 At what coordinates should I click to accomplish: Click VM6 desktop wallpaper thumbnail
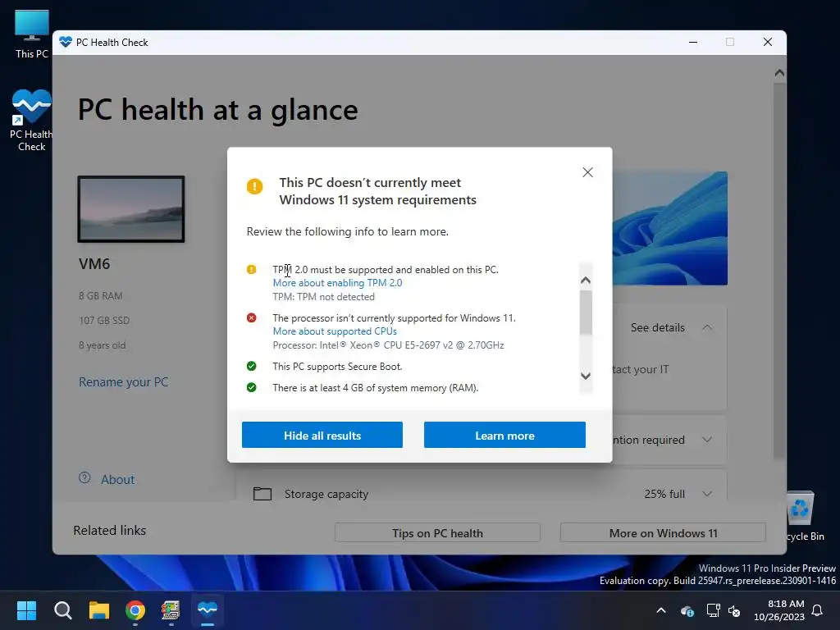131,209
